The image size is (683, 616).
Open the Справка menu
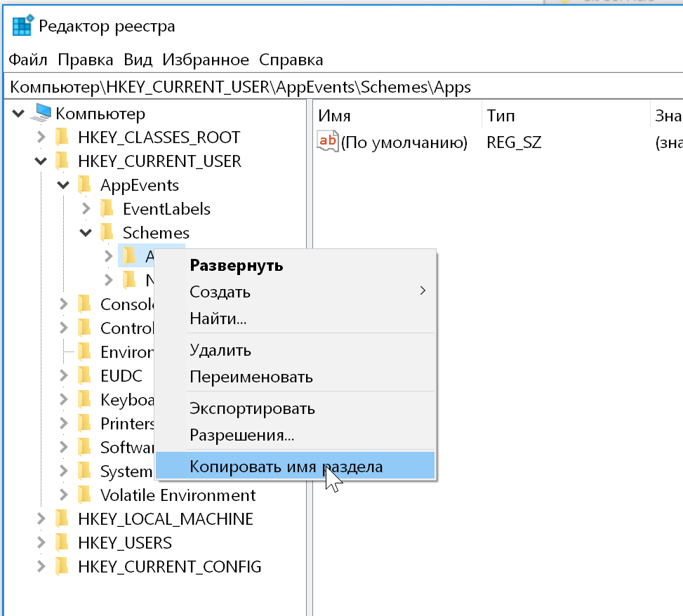click(291, 60)
